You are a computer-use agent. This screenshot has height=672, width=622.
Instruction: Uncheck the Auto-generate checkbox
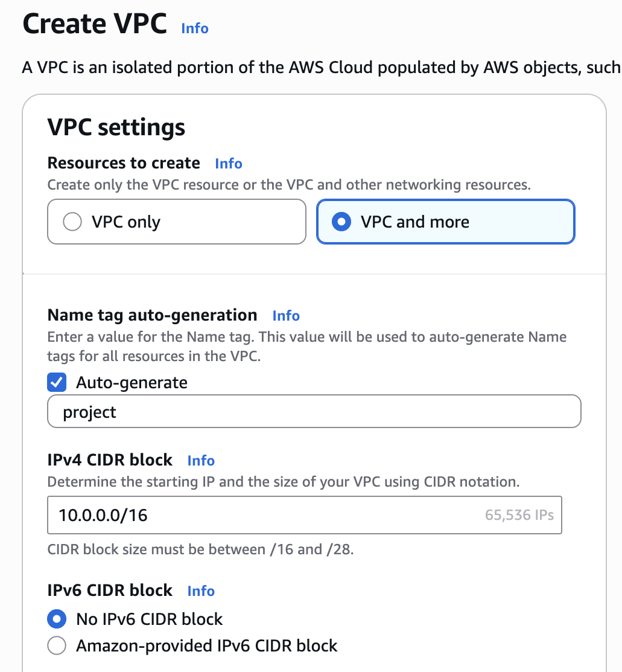[57, 383]
